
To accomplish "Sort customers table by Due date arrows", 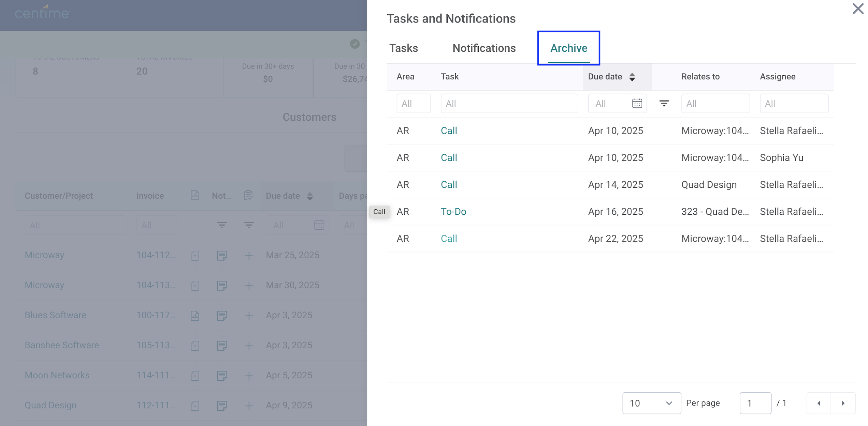I will 310,196.
